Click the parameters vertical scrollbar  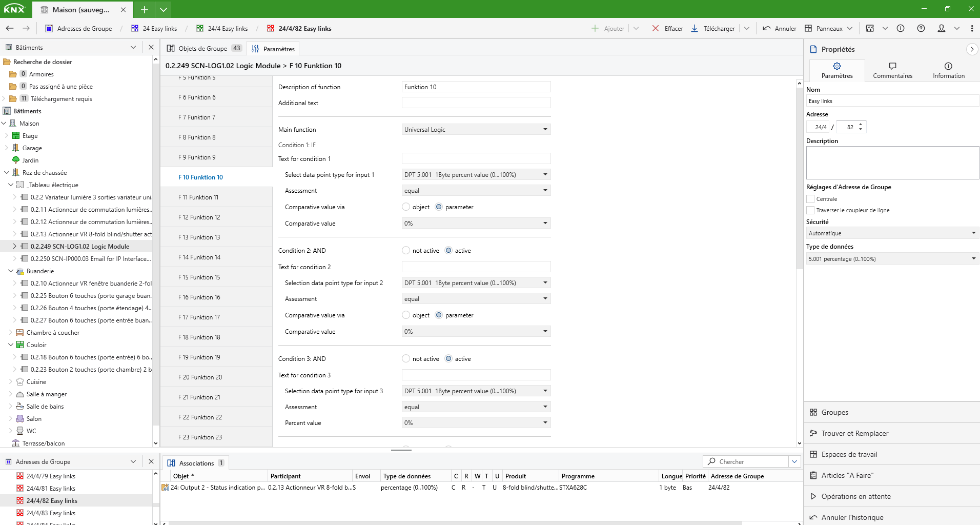[x=799, y=179]
